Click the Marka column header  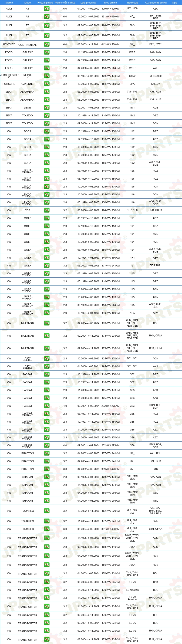click(9, 3)
